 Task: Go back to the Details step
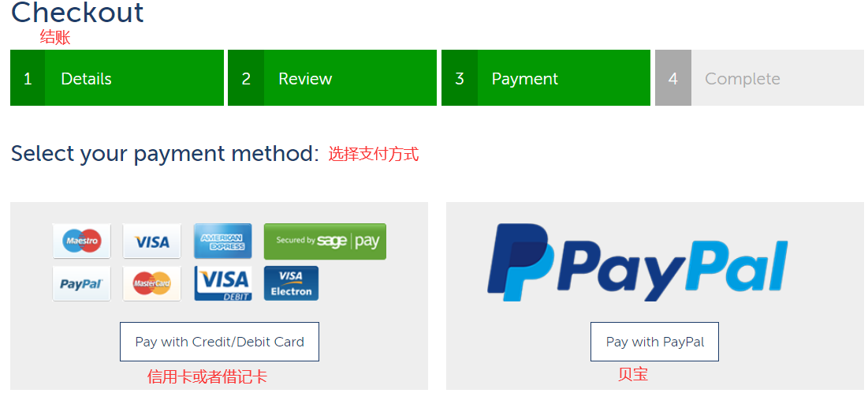pos(117,77)
